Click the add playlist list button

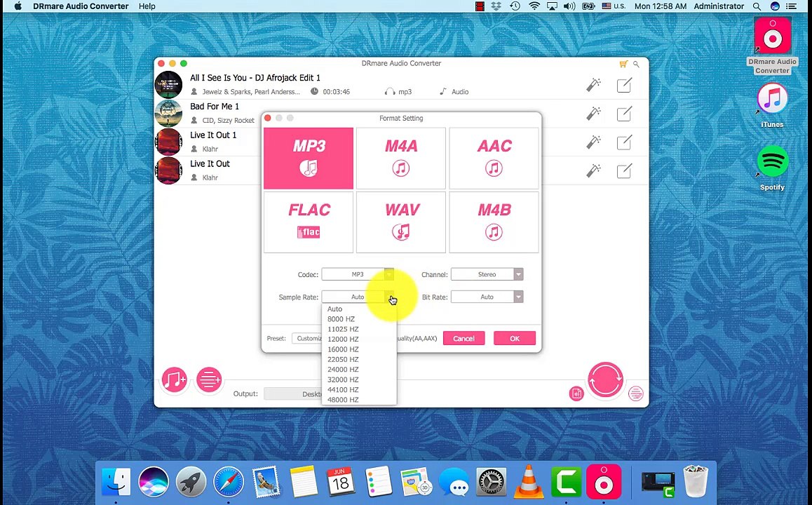pos(209,379)
